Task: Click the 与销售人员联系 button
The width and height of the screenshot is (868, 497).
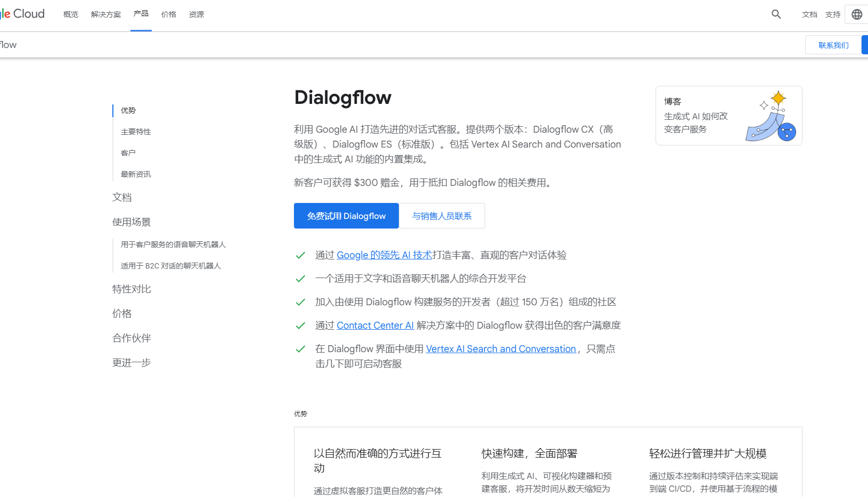Action: (441, 216)
